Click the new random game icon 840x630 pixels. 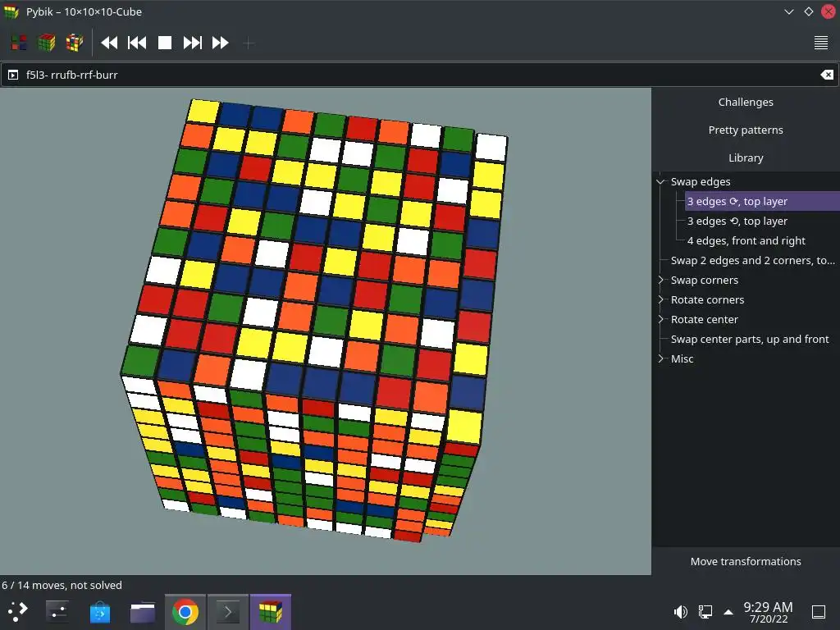(x=75, y=43)
